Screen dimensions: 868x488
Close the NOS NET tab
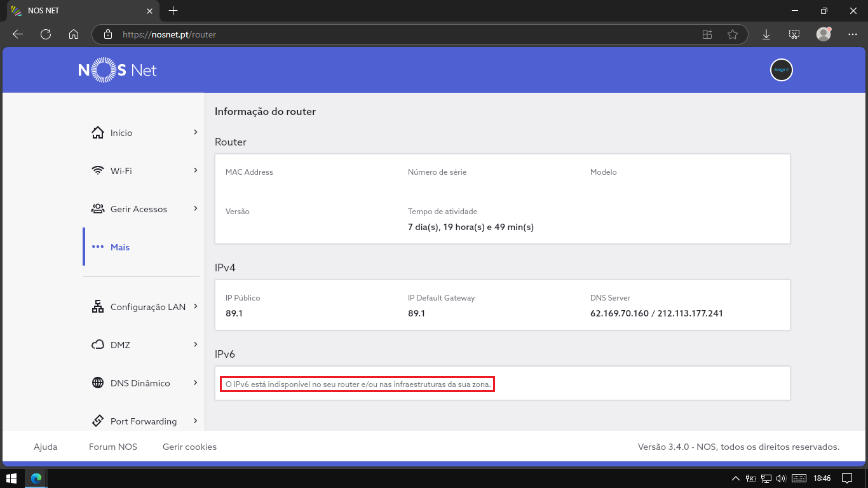tap(150, 11)
